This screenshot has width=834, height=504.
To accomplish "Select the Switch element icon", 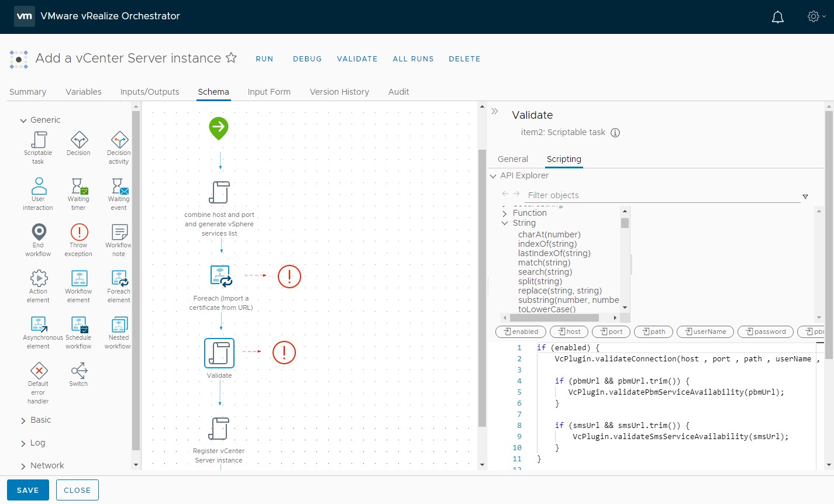I will tap(79, 371).
